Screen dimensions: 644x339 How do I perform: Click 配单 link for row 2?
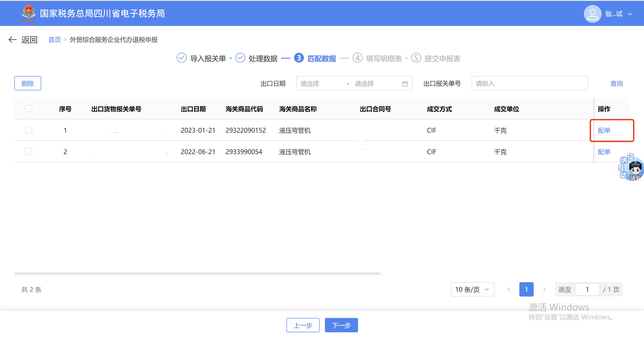(x=604, y=152)
